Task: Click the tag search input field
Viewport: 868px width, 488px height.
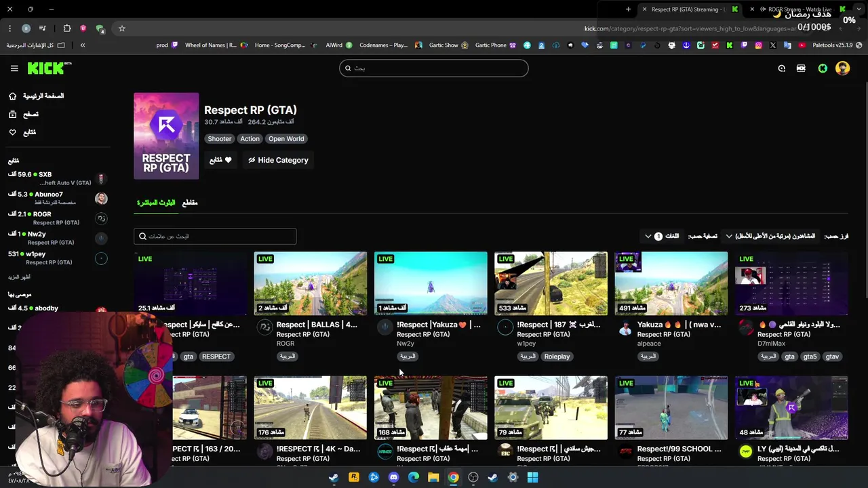Action: click(215, 237)
